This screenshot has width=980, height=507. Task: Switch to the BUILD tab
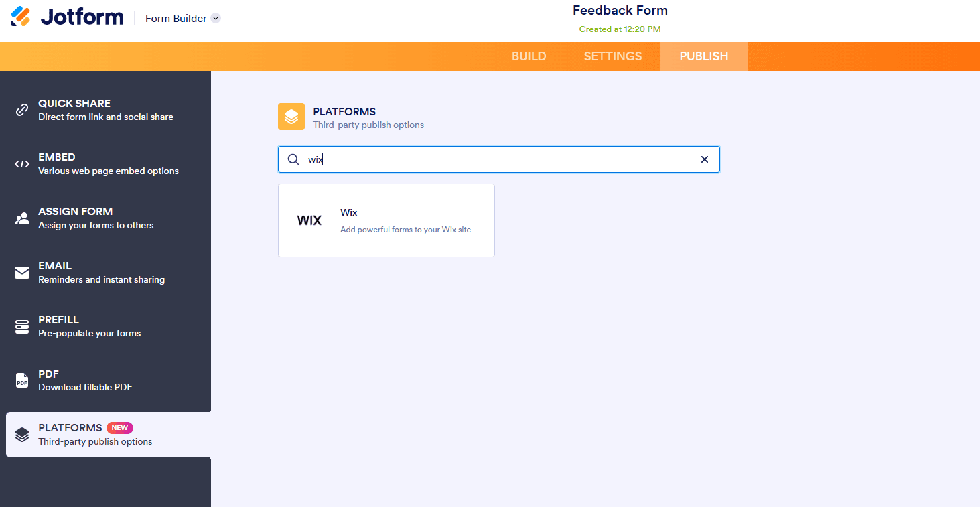click(x=529, y=56)
